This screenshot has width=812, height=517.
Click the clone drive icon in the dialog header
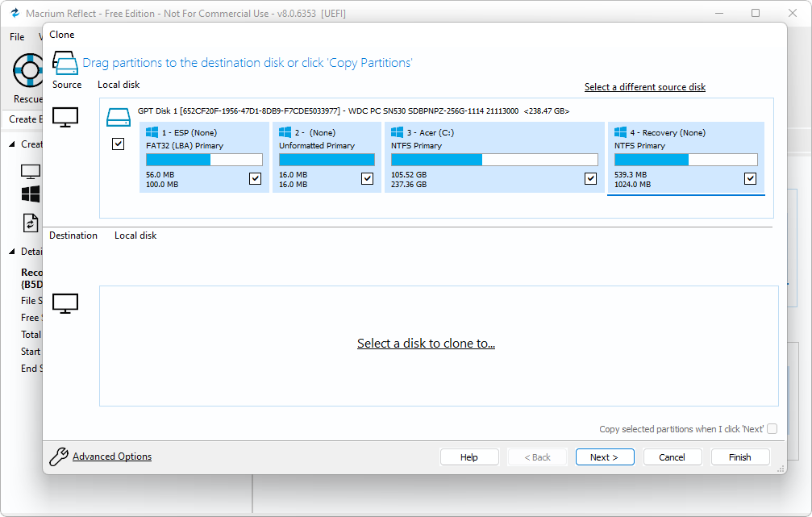(x=65, y=62)
